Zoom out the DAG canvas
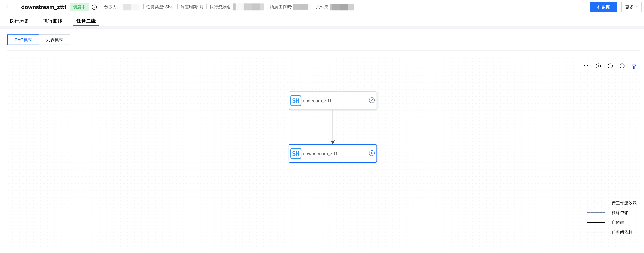Screen dimensions: 644x253 (610, 66)
